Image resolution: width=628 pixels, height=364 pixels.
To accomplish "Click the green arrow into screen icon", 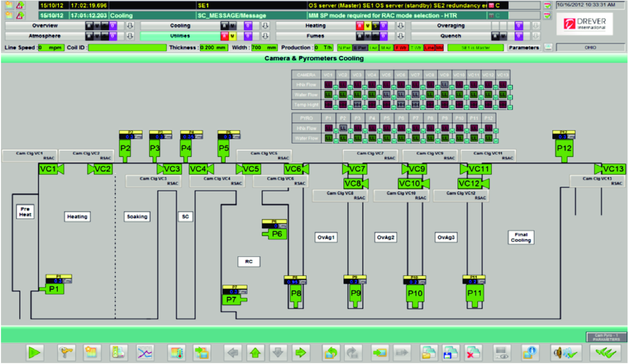I will 380,353.
